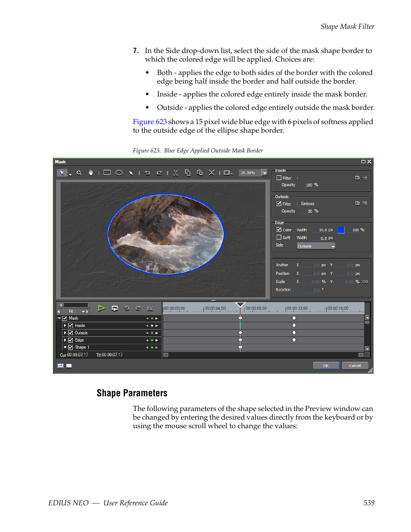The height and width of the screenshot is (532, 411).
Task: Toggle the Outside track checkbox
Action: (x=71, y=333)
